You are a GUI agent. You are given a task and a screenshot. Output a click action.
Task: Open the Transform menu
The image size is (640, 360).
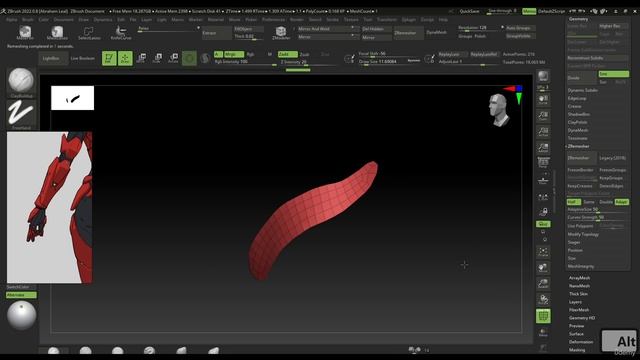point(387,20)
